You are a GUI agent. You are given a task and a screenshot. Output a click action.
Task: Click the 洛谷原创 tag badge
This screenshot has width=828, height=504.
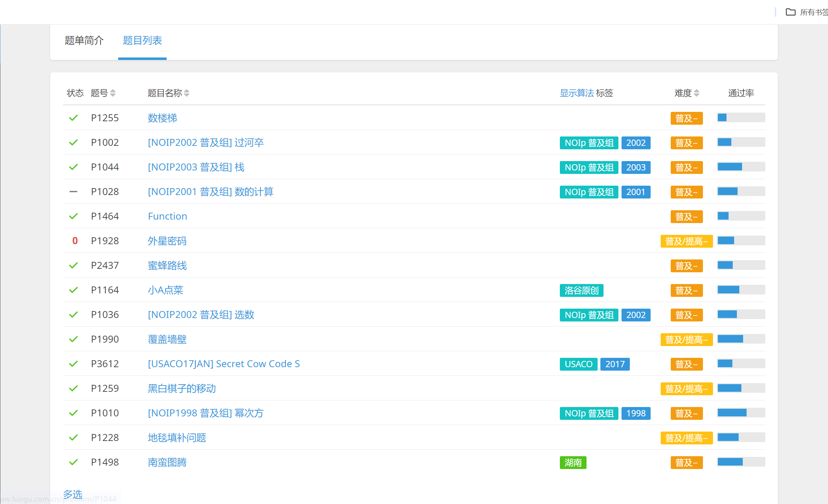point(581,290)
